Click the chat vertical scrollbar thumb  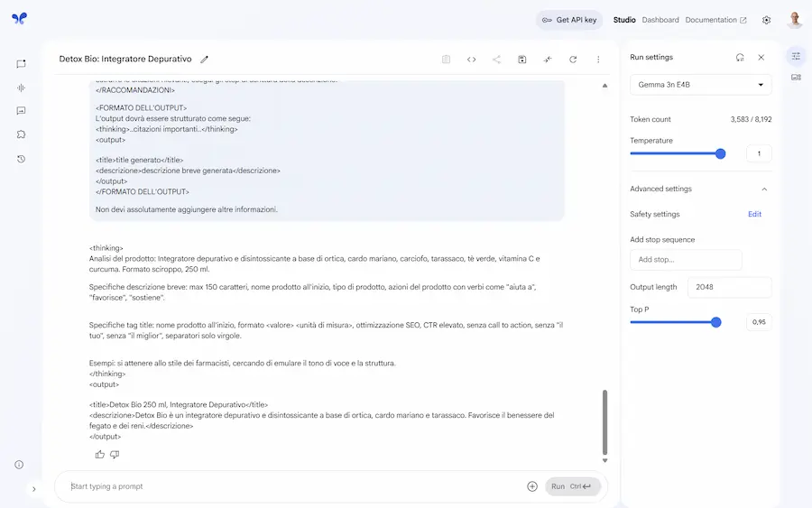[x=604, y=422]
